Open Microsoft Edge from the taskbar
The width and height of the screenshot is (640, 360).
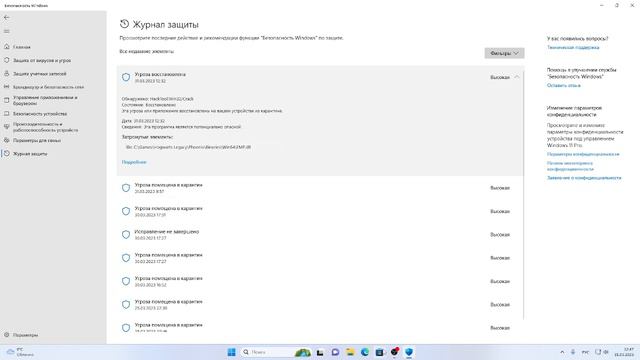pyautogui.click(x=365, y=352)
